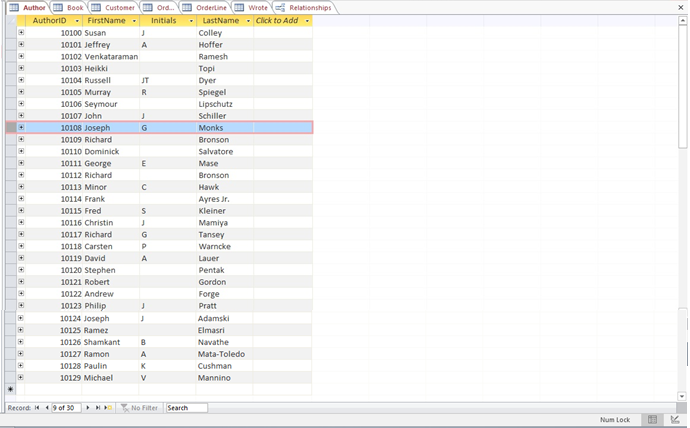The height and width of the screenshot is (428, 690).
Task: Click the No Filter indicator
Action: (139, 408)
